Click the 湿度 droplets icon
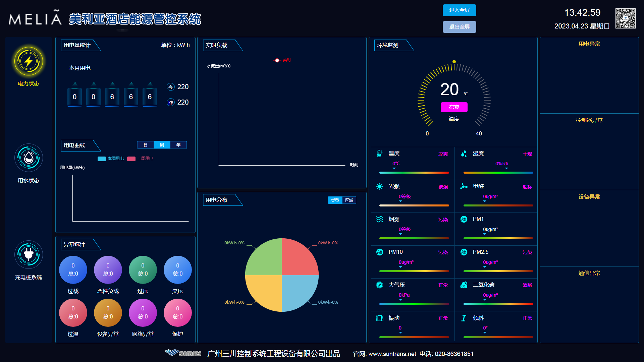644x362 pixels. (x=464, y=154)
